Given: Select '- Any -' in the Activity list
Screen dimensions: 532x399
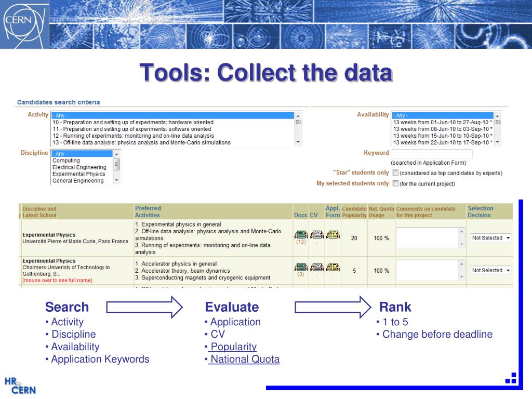Looking at the screenshot, I should pos(172,115).
